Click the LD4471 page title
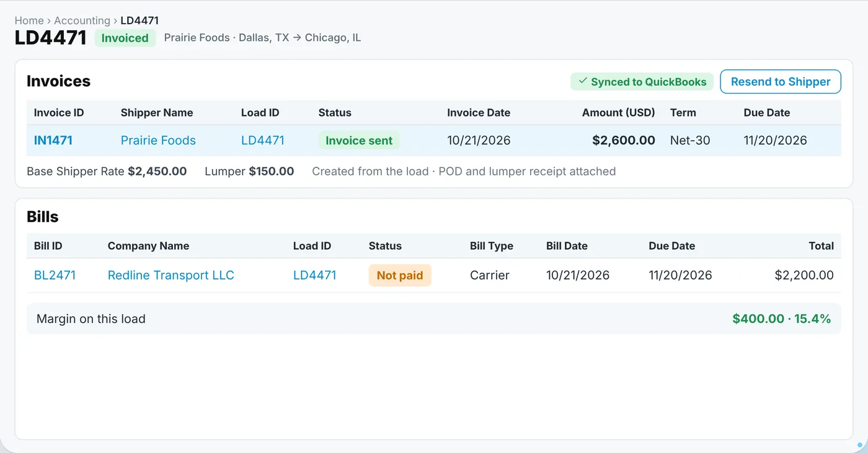Viewport: 868px width, 453px height. (51, 38)
